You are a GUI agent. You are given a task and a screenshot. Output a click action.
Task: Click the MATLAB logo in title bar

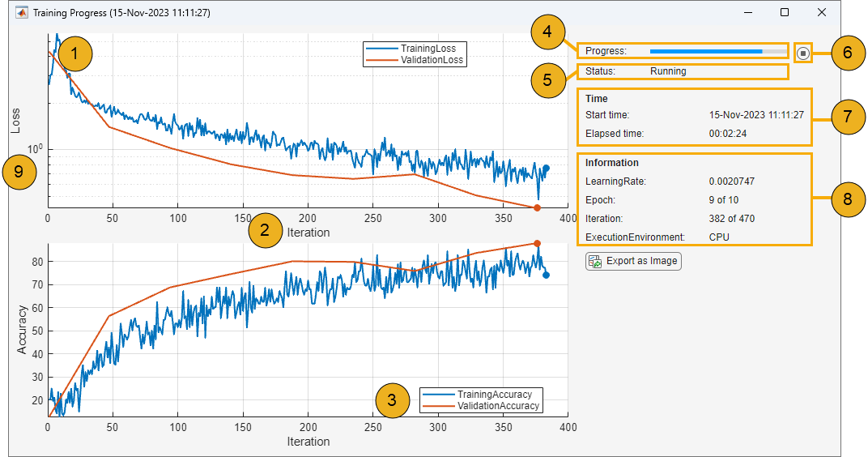click(x=20, y=13)
